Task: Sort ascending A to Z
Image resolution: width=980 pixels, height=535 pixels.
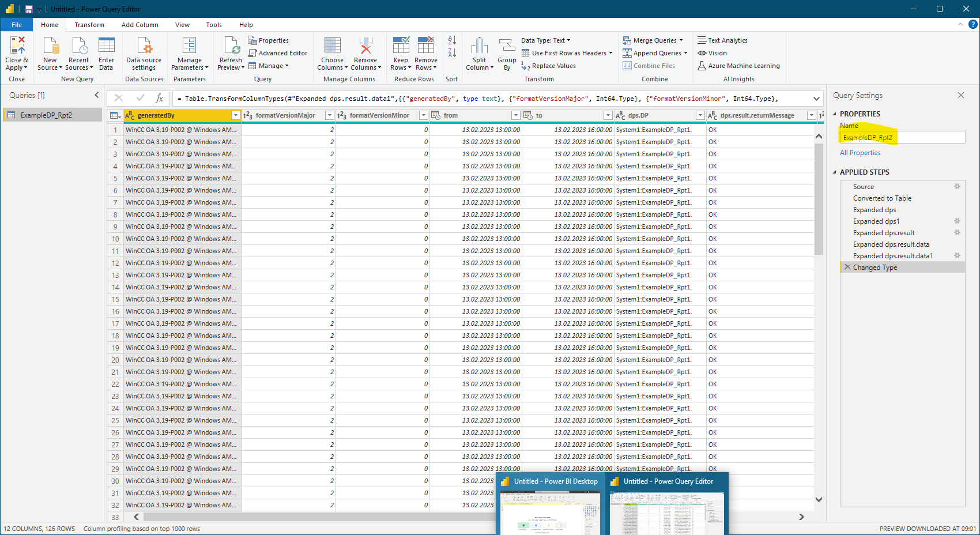Action: tap(452, 40)
